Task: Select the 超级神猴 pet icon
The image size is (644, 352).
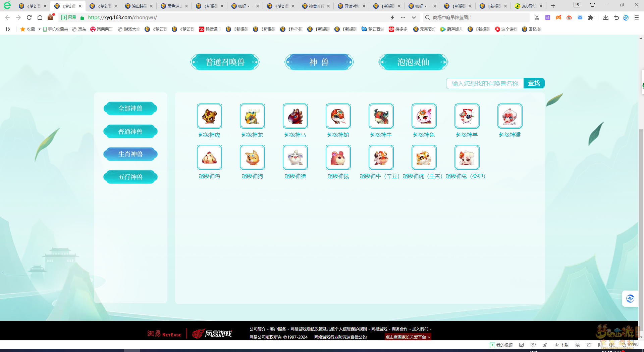Action: 510,116
